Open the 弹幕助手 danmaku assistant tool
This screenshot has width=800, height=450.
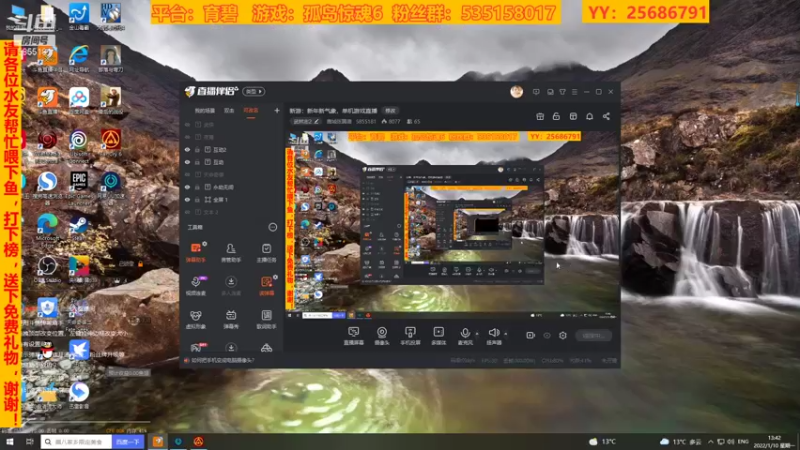(196, 253)
